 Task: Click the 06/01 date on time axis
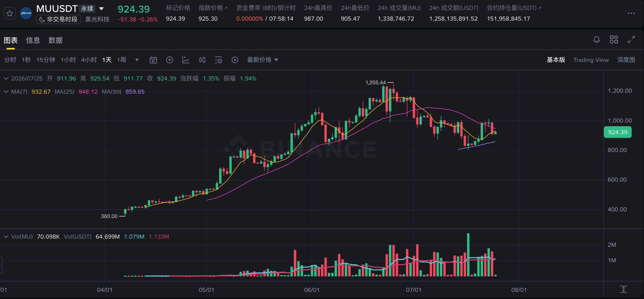point(312,290)
